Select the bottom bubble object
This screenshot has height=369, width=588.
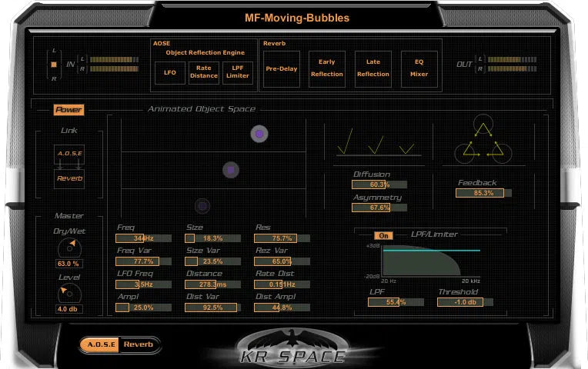pos(202,205)
